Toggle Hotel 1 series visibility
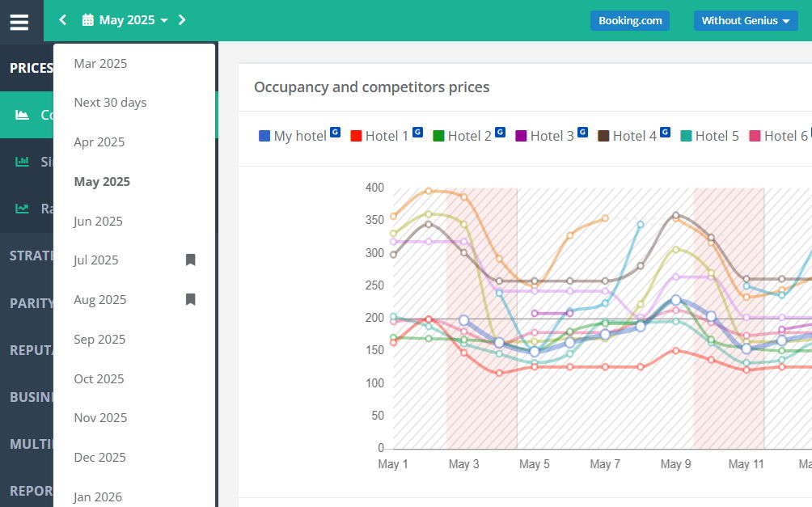 pos(386,136)
